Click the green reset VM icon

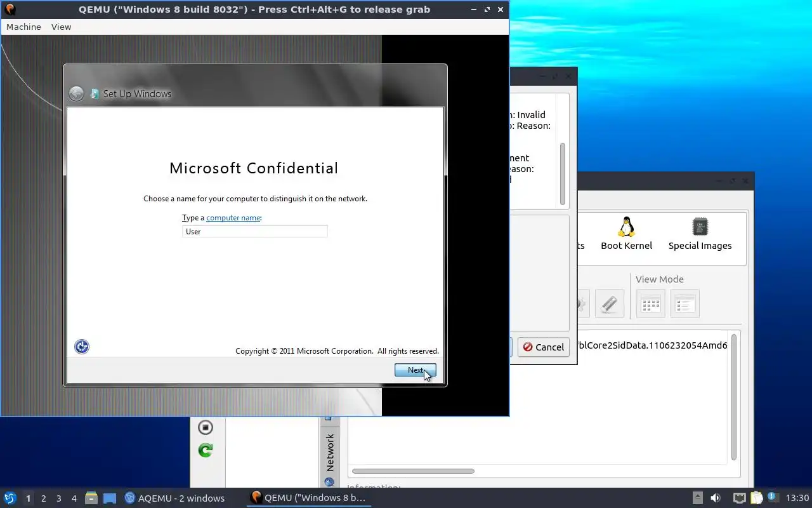tap(205, 450)
